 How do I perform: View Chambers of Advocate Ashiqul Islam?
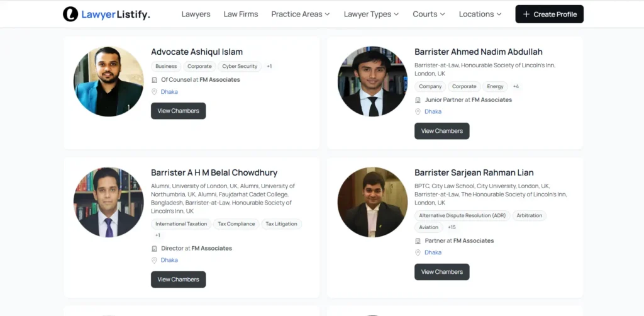coord(178,111)
